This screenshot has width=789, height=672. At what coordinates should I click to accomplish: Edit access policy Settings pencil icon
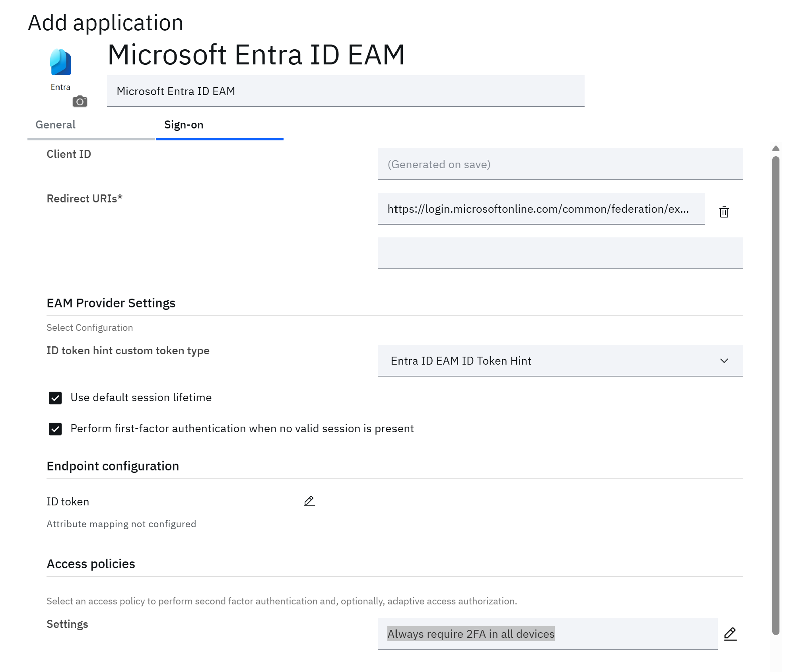coord(731,634)
